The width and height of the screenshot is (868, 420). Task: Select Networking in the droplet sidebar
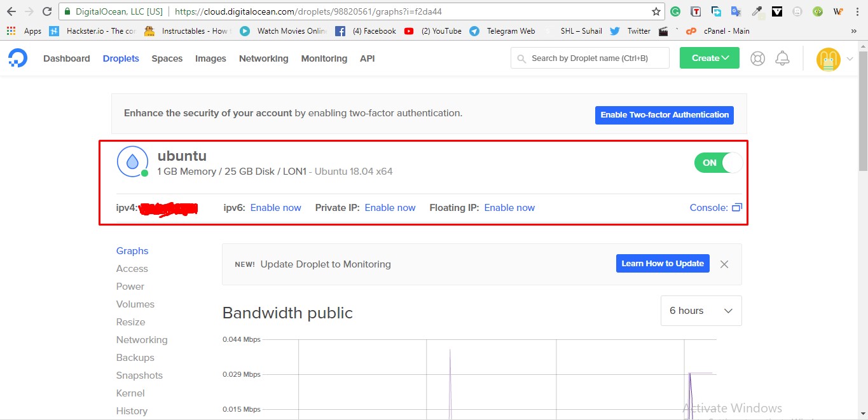pyautogui.click(x=142, y=340)
